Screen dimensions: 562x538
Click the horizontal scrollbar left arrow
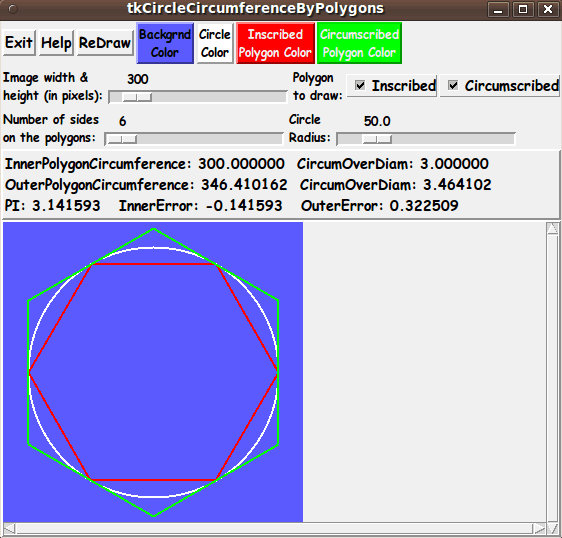point(9,528)
